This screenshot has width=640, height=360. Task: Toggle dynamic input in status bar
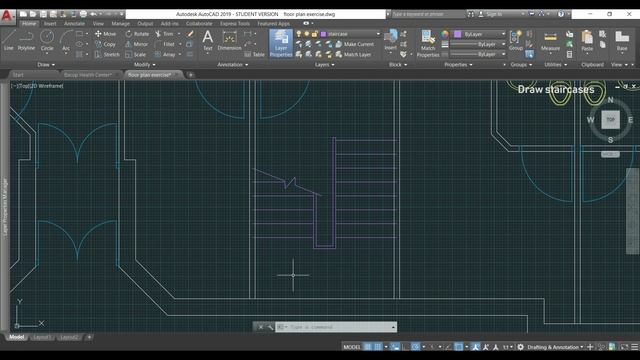coord(395,347)
